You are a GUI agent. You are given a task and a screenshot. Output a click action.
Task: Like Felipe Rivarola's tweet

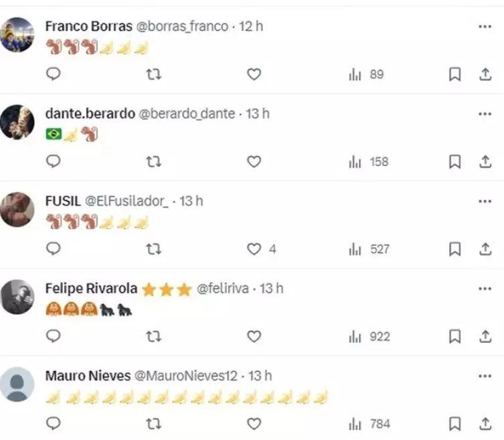[x=254, y=336]
